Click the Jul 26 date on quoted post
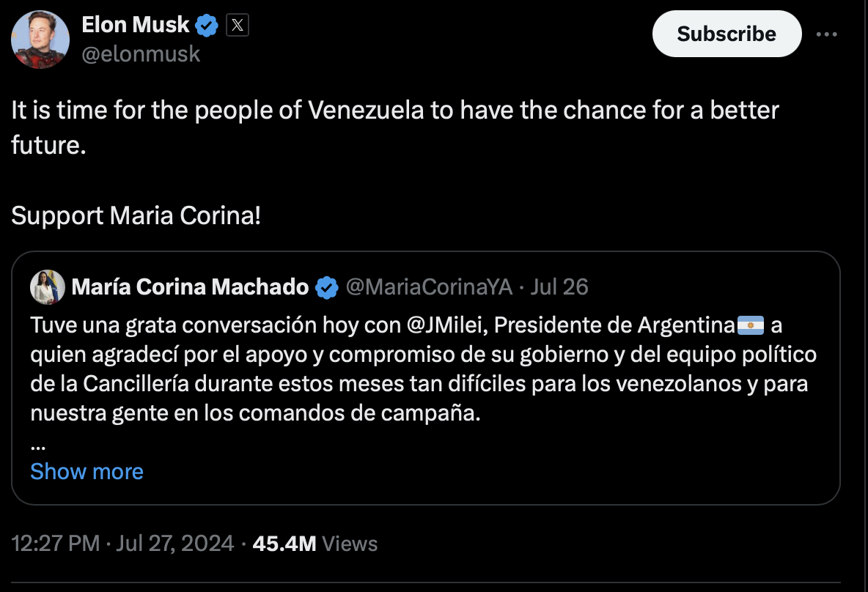This screenshot has width=868, height=592. (x=559, y=287)
